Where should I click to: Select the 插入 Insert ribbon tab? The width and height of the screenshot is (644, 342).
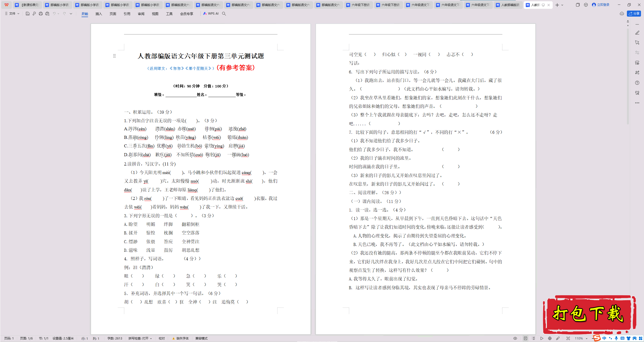[x=99, y=14]
